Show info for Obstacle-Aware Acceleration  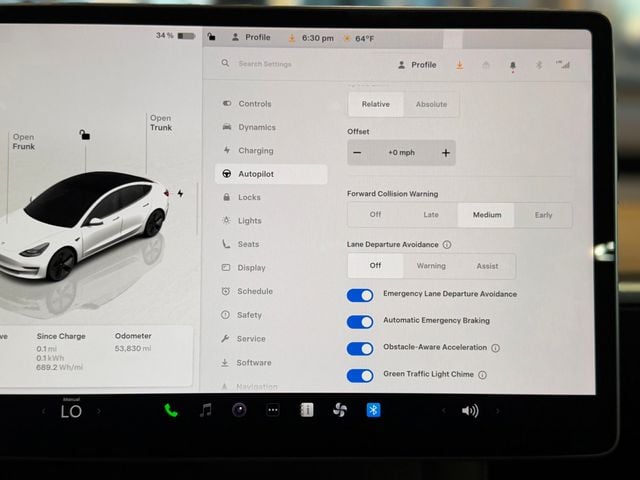coord(496,348)
